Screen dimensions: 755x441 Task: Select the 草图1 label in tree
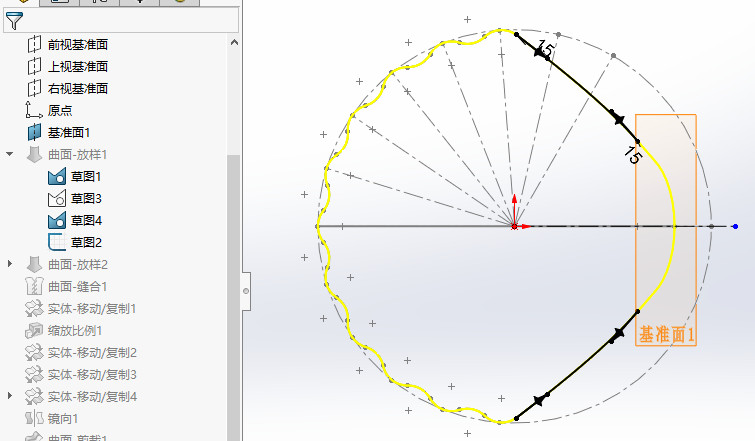click(x=86, y=177)
